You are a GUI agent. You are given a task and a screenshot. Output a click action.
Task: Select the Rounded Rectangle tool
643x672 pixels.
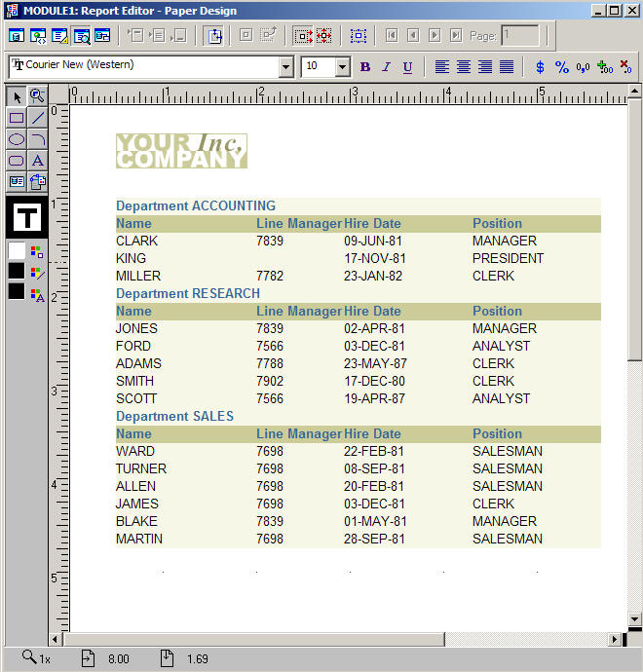(x=17, y=161)
